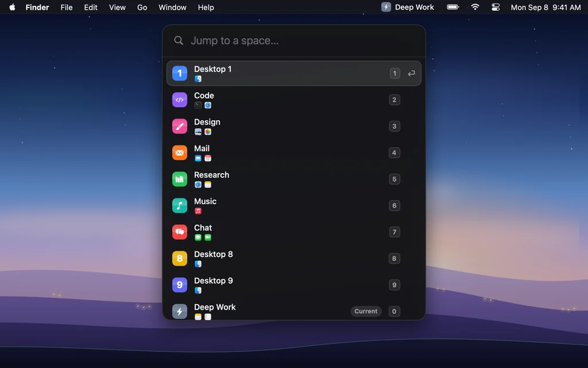Click the red chat bubbles icon
Screen dimensions: 588x368
tap(180, 232)
